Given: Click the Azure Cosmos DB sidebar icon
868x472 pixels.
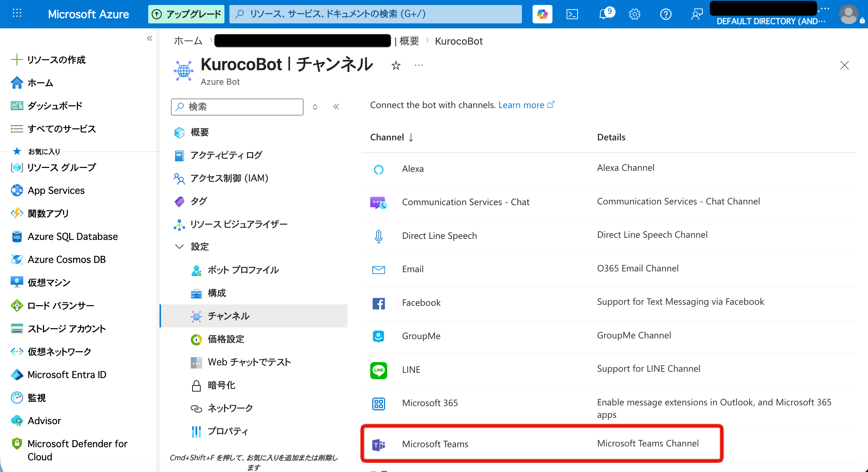Looking at the screenshot, I should pos(17,259).
